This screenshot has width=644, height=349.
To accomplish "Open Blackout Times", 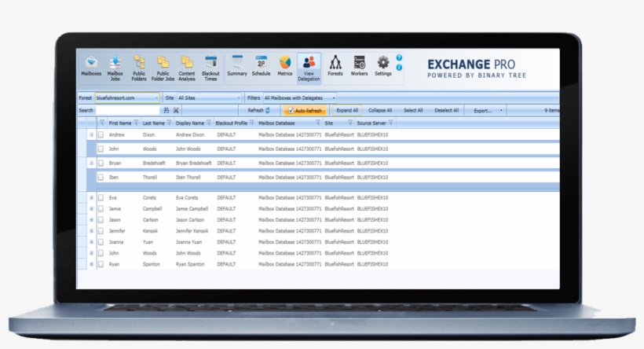I will [210, 68].
